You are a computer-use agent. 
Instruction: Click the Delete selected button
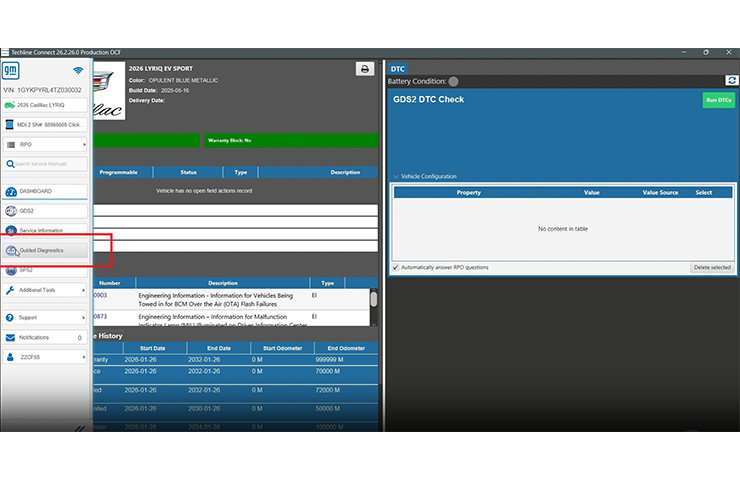pos(712,267)
